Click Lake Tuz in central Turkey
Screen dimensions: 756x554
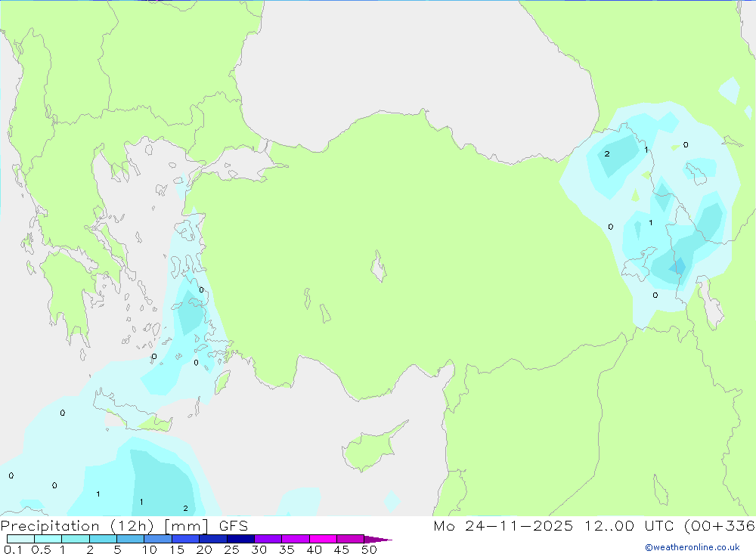click(379, 266)
